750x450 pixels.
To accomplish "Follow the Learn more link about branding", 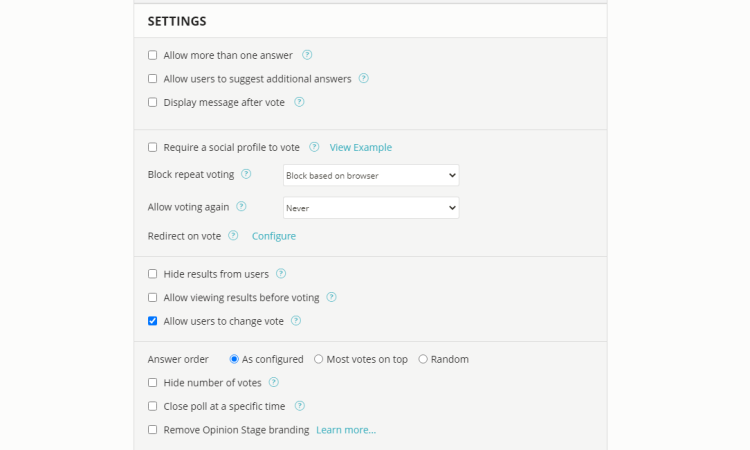I will (x=346, y=430).
